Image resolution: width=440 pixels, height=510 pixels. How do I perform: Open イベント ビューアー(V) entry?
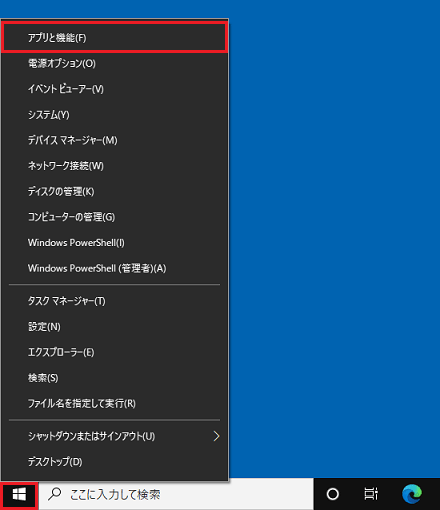(x=115, y=89)
